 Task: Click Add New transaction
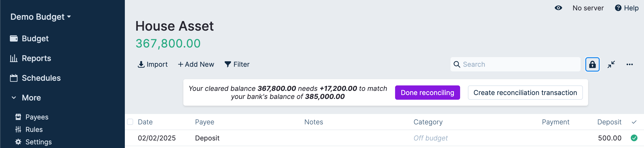(x=196, y=64)
